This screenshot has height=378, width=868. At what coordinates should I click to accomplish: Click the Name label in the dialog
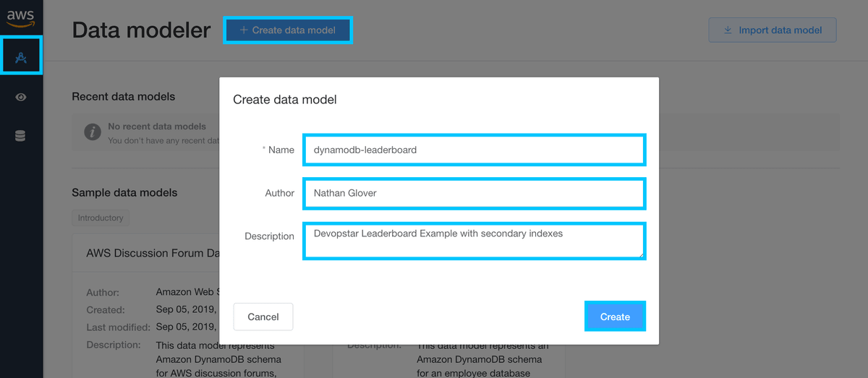[x=281, y=150]
